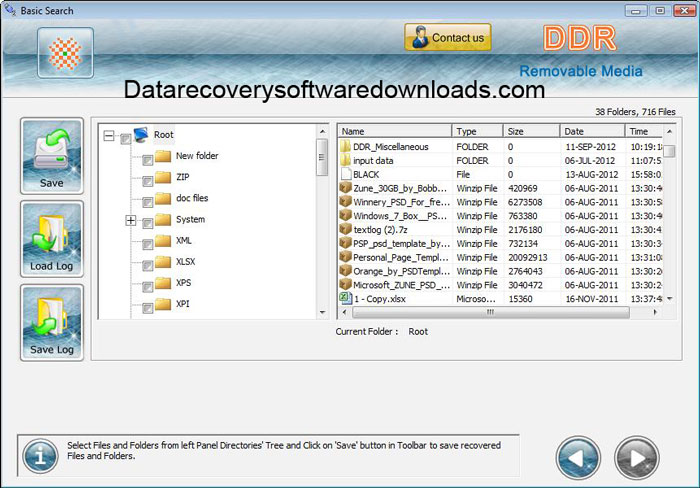Click the doc files folder icon
Image resolution: width=700 pixels, height=488 pixels.
163,198
